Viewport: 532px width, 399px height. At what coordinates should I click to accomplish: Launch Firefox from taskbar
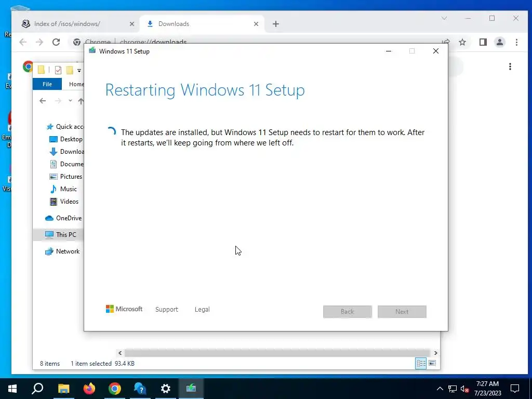click(89, 389)
